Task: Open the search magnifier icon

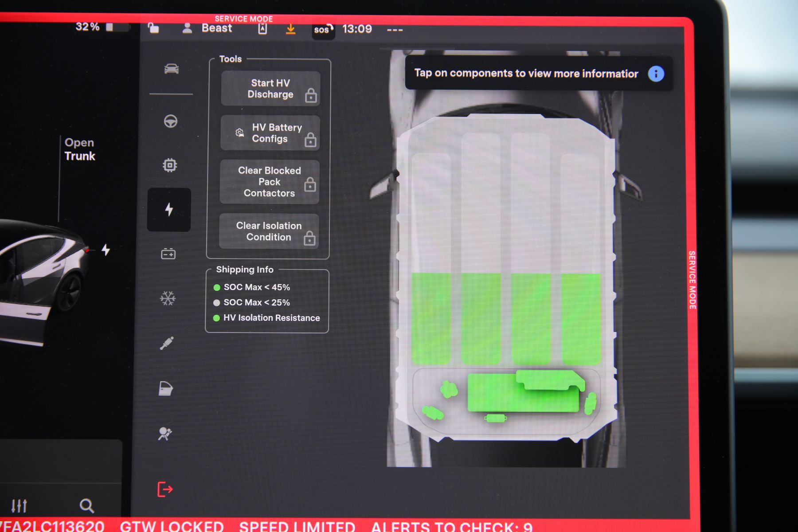Action: click(86, 505)
